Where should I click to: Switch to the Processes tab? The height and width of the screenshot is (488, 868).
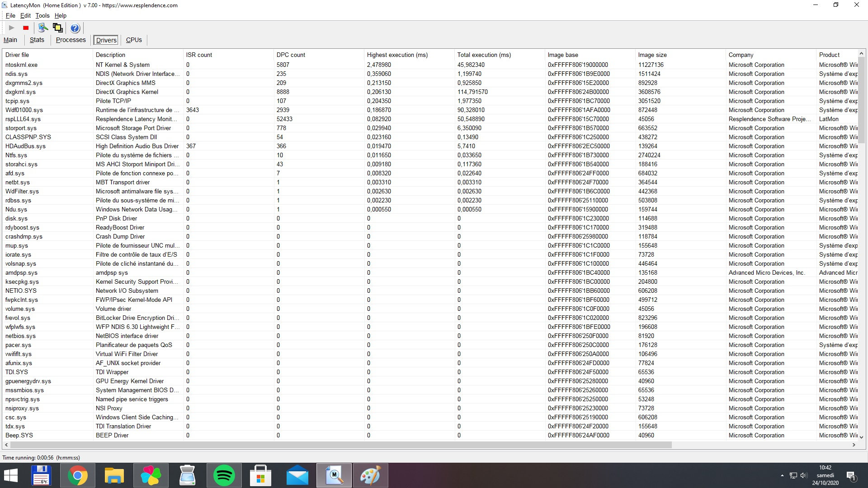71,40
